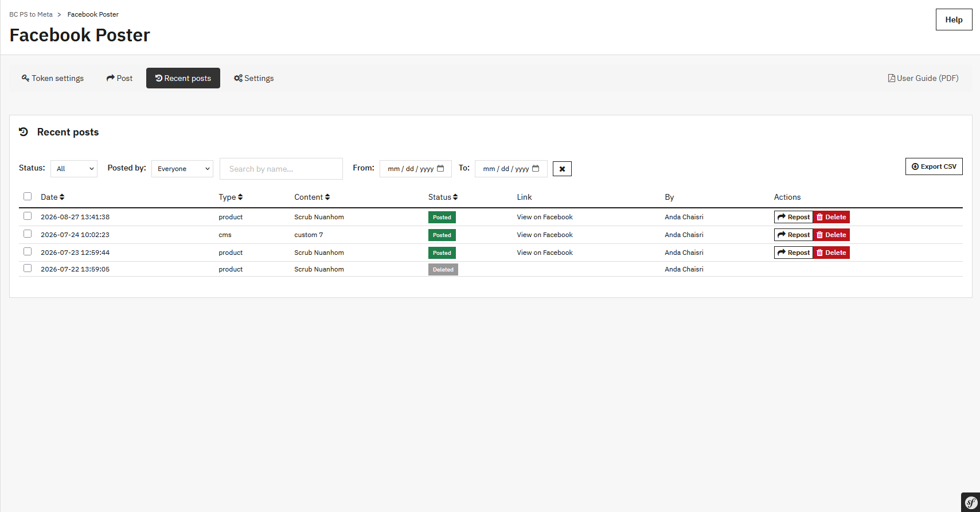Click the calendar icon in the To date field
Image resolution: width=980 pixels, height=512 pixels.
click(536, 168)
